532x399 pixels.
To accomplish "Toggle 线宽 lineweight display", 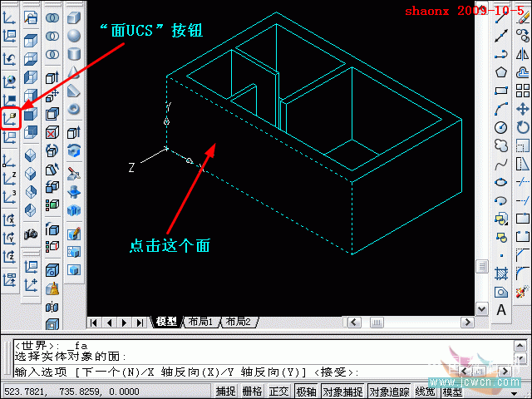I will point(425,392).
